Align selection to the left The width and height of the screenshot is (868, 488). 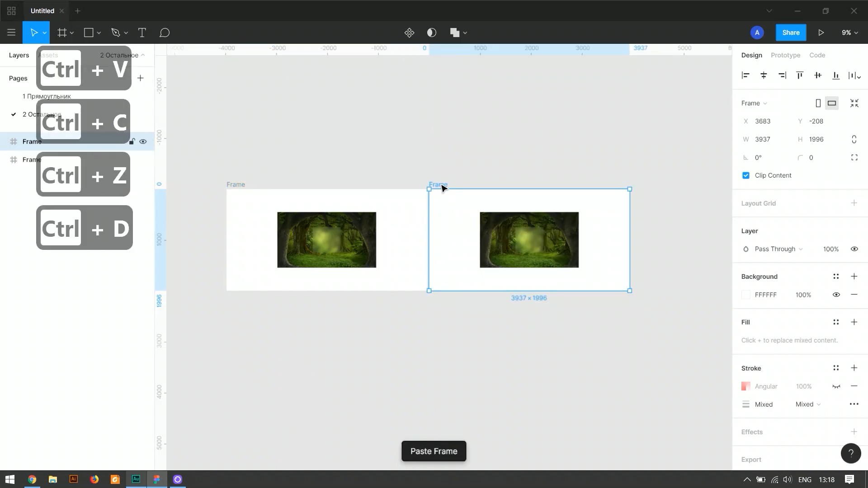click(x=745, y=75)
